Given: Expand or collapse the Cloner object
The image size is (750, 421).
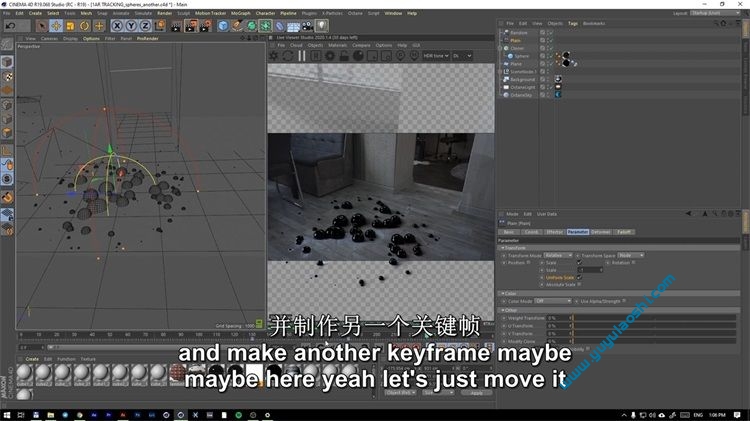Looking at the screenshot, I should coord(500,48).
